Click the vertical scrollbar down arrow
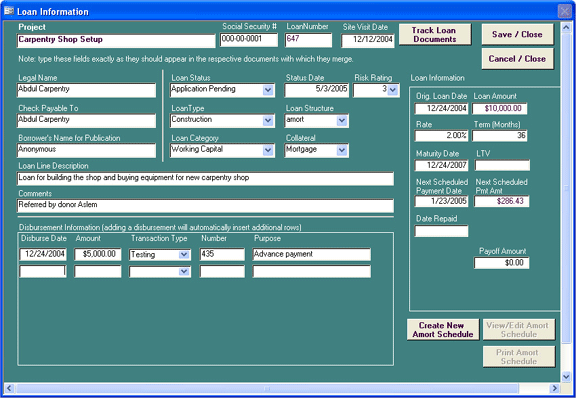This screenshot has height=398, width=576. pyautogui.click(x=566, y=376)
